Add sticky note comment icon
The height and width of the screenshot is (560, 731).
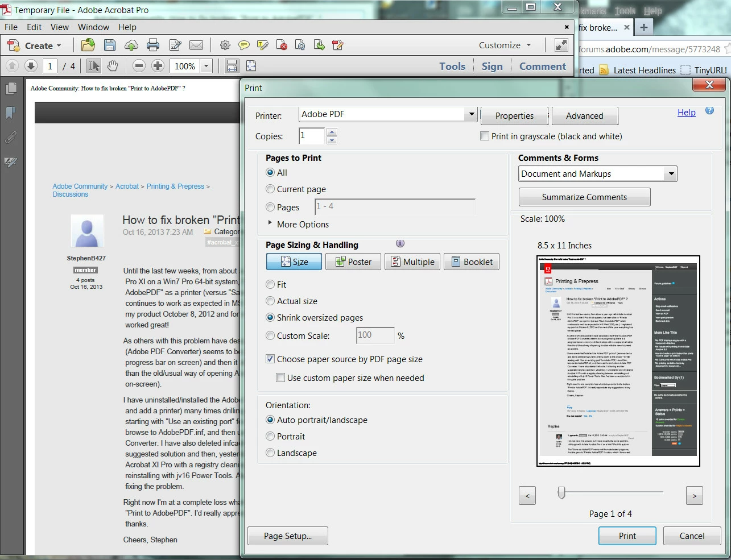click(x=244, y=45)
